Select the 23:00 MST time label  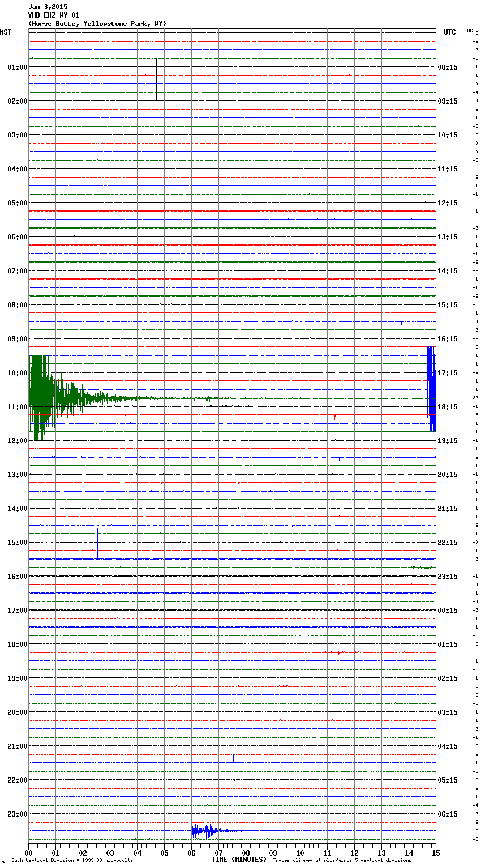[x=18, y=814]
